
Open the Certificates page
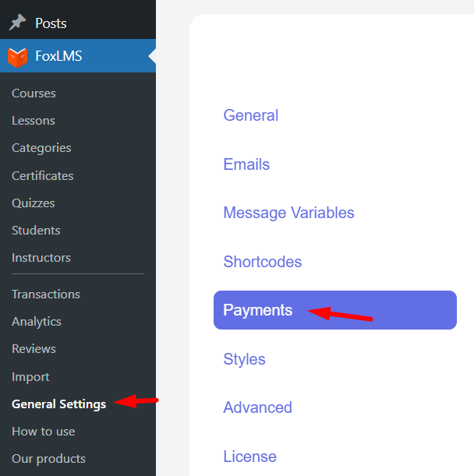43,176
